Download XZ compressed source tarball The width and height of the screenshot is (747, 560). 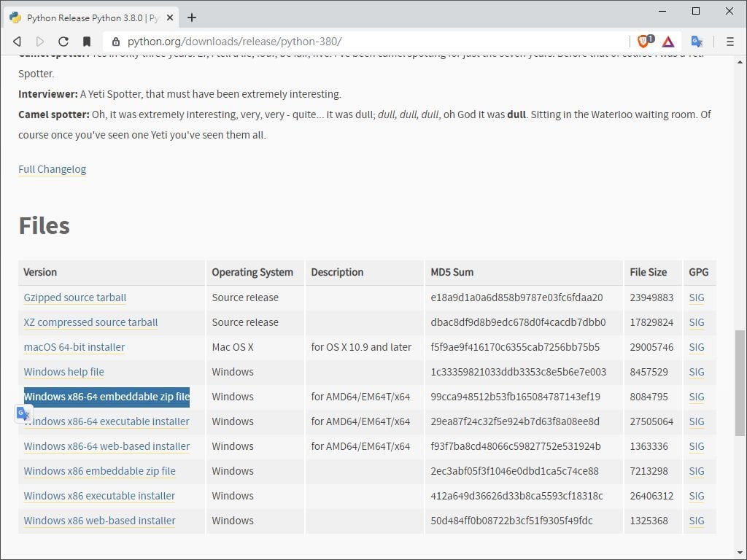(90, 322)
